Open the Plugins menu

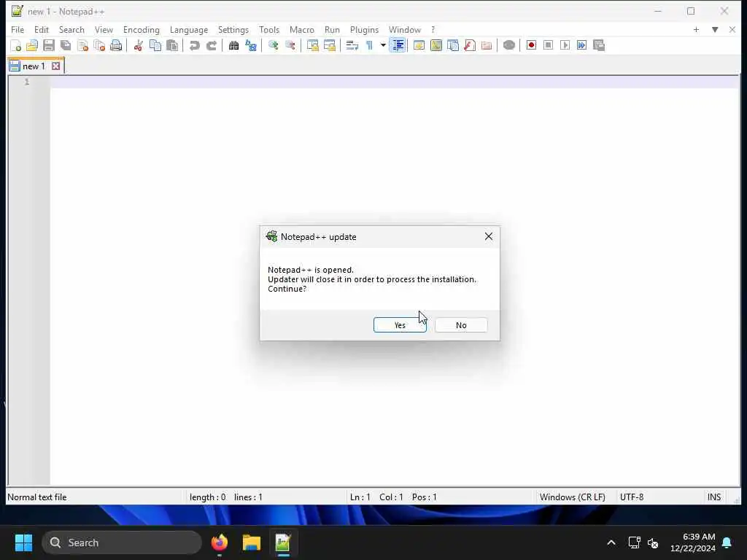365,29
